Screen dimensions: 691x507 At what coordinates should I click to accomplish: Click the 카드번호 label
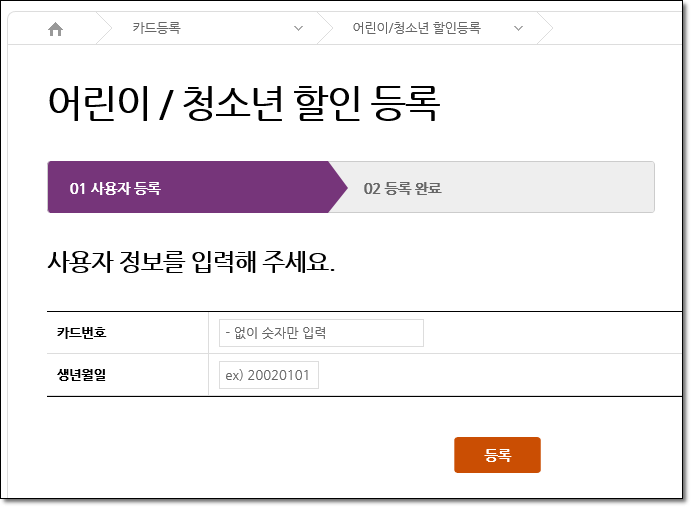82,332
